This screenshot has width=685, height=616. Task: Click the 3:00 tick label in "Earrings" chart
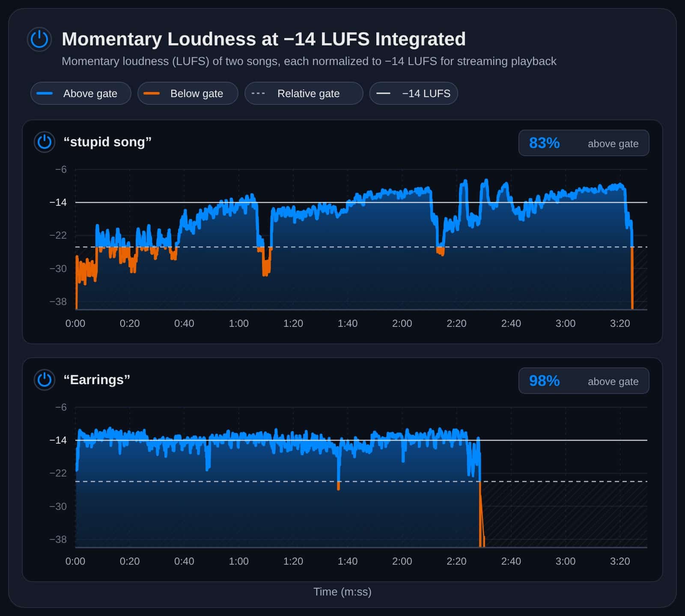coord(566,561)
